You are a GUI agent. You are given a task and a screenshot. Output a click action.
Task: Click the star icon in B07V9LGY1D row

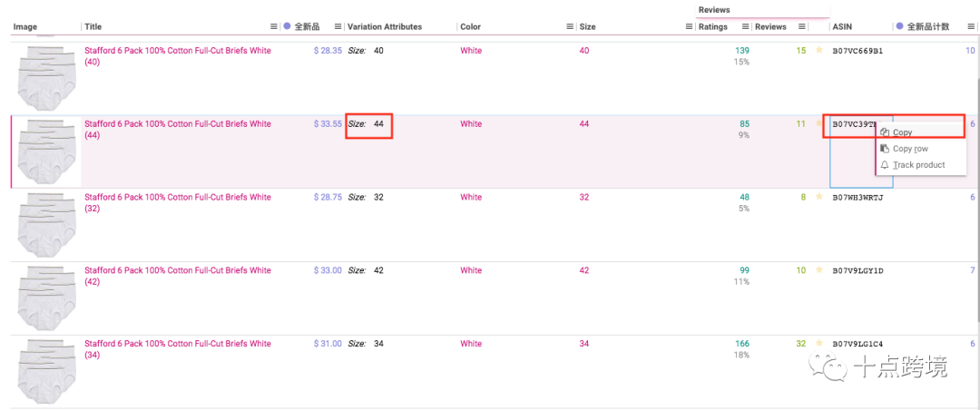tap(818, 270)
